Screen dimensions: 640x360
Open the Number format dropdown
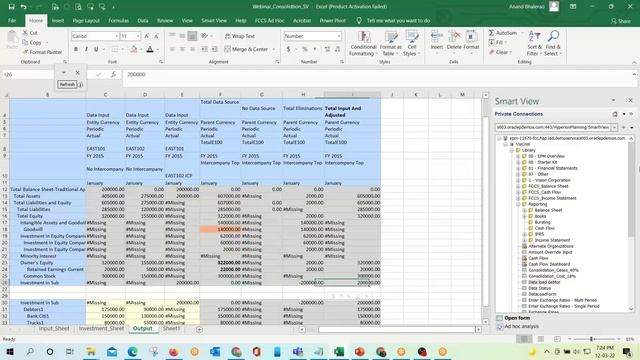(x=339, y=36)
